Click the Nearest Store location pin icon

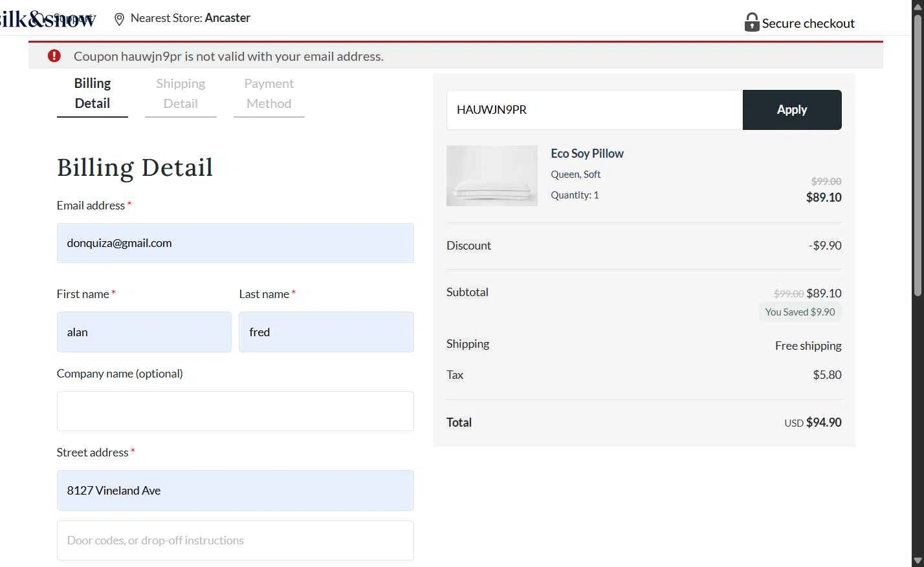coord(119,19)
